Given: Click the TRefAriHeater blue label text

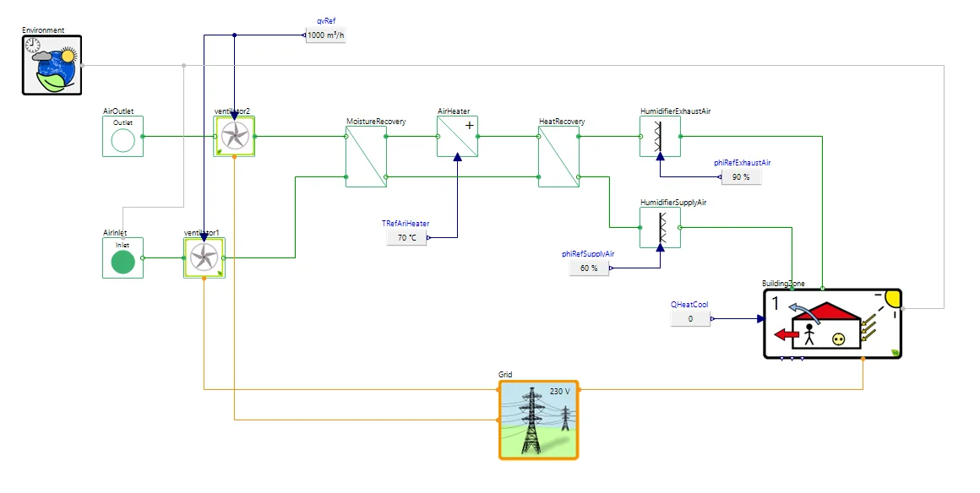Looking at the screenshot, I should pos(406,224).
